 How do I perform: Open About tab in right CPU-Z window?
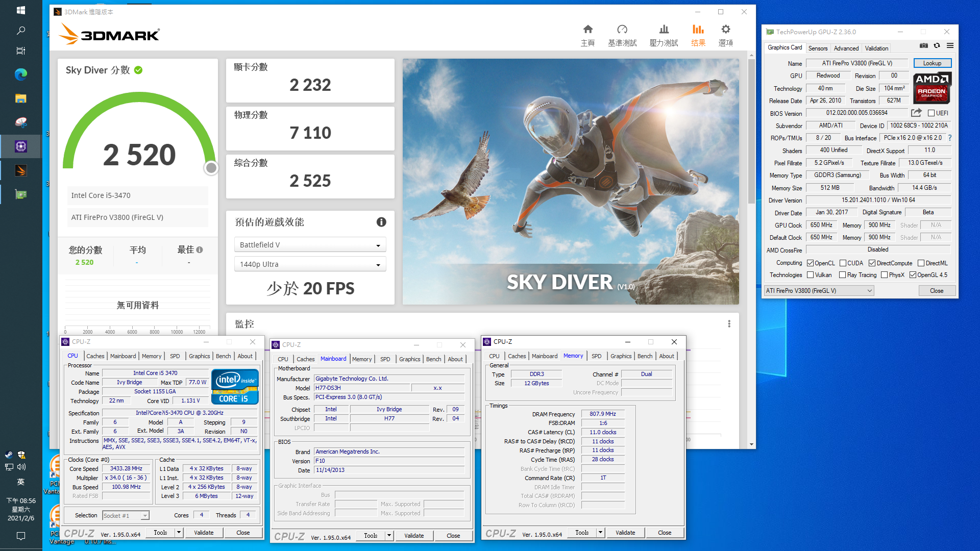666,356
